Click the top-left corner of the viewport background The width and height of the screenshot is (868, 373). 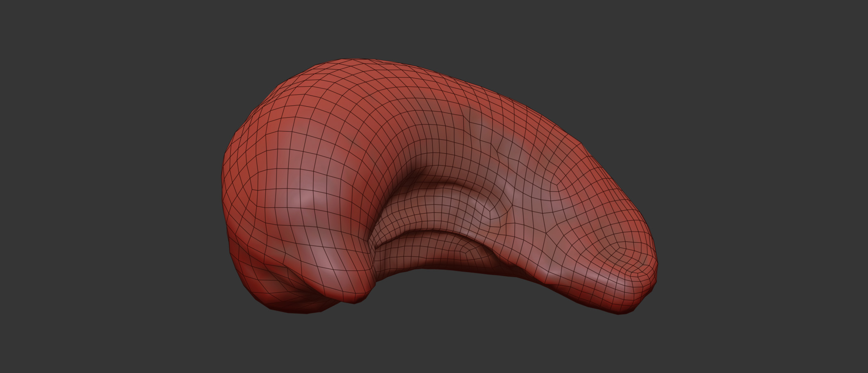[8, 8]
